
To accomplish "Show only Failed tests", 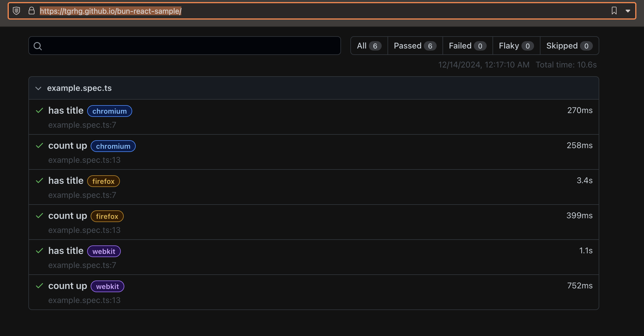I will [467, 46].
